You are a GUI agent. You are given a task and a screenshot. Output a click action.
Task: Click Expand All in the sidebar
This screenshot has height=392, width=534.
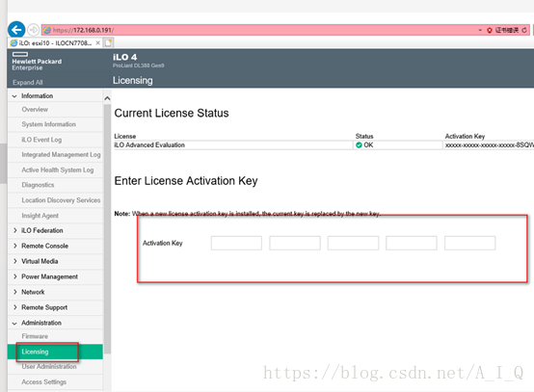click(28, 82)
